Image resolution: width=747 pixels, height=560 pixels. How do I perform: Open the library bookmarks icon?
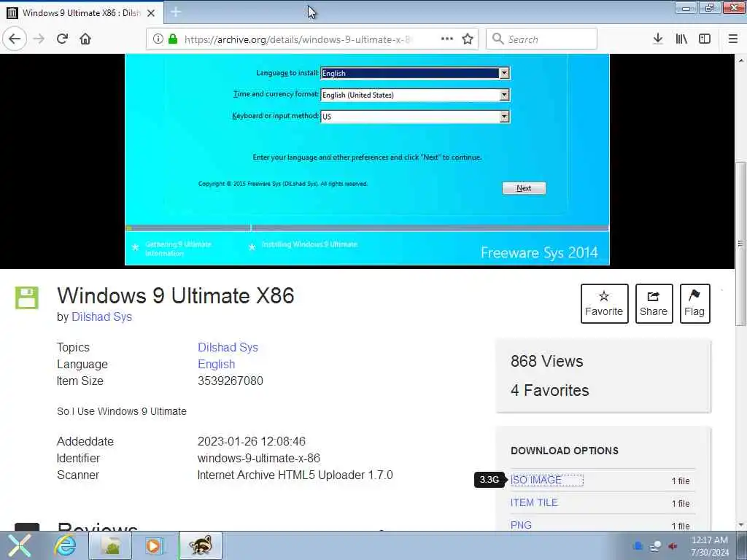[x=681, y=39]
